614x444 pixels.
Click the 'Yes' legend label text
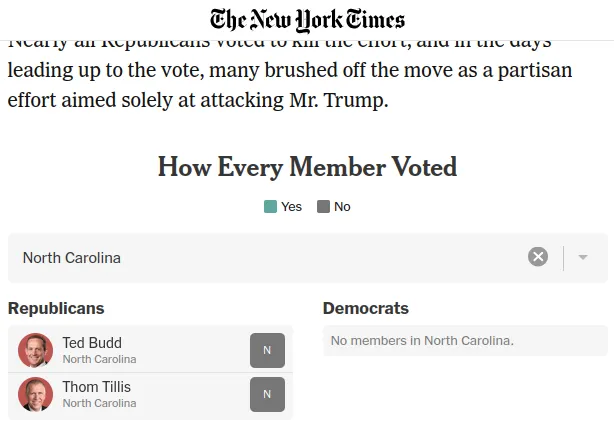tap(291, 207)
